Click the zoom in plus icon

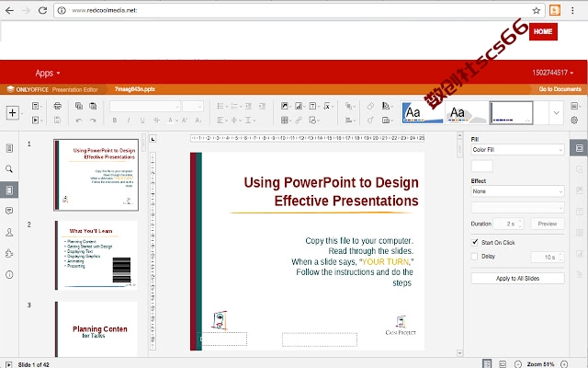point(564,364)
